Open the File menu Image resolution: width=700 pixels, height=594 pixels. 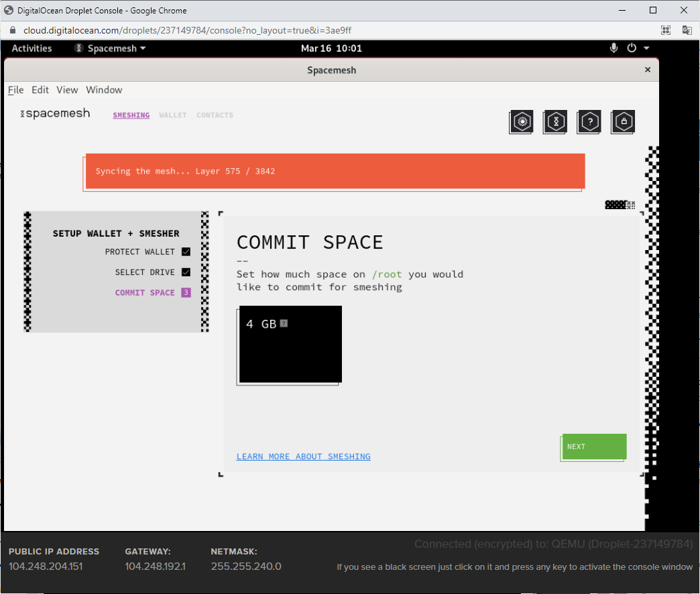15,90
